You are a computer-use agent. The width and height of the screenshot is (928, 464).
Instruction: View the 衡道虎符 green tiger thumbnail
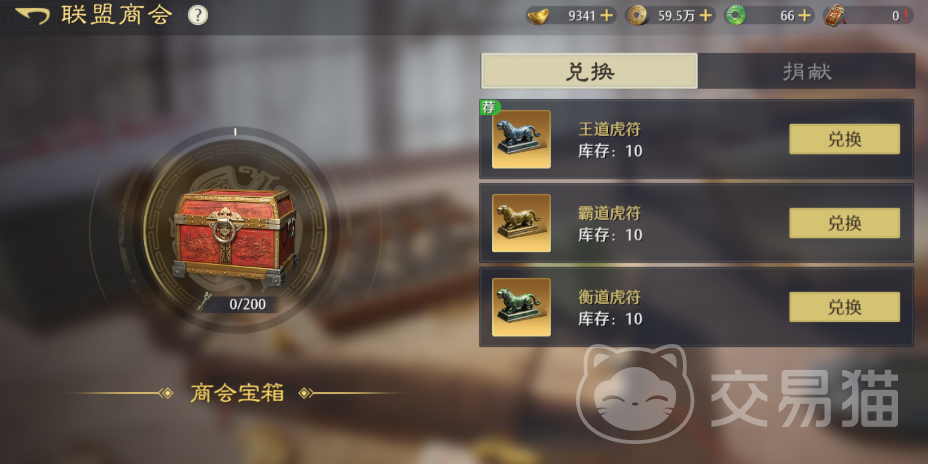click(x=521, y=307)
